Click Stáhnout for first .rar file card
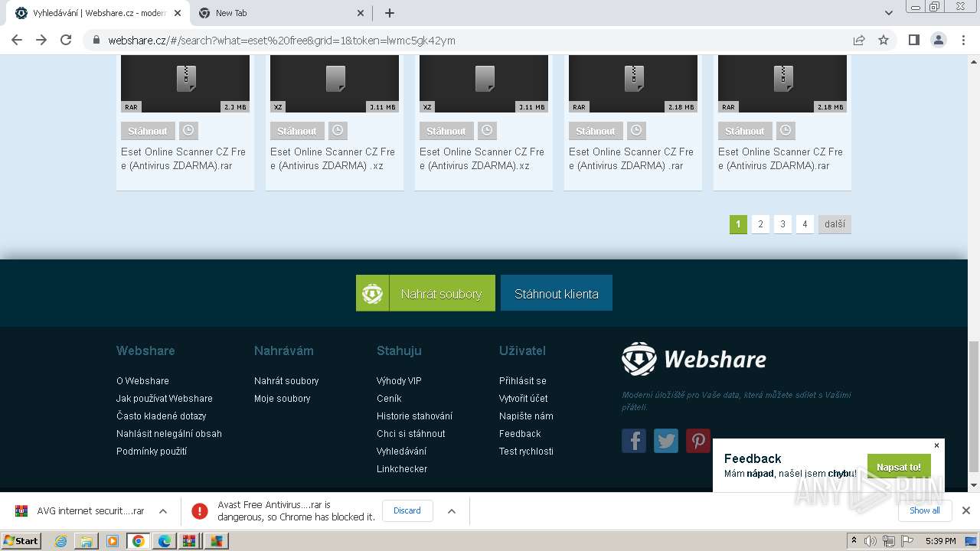The image size is (980, 551). click(148, 131)
